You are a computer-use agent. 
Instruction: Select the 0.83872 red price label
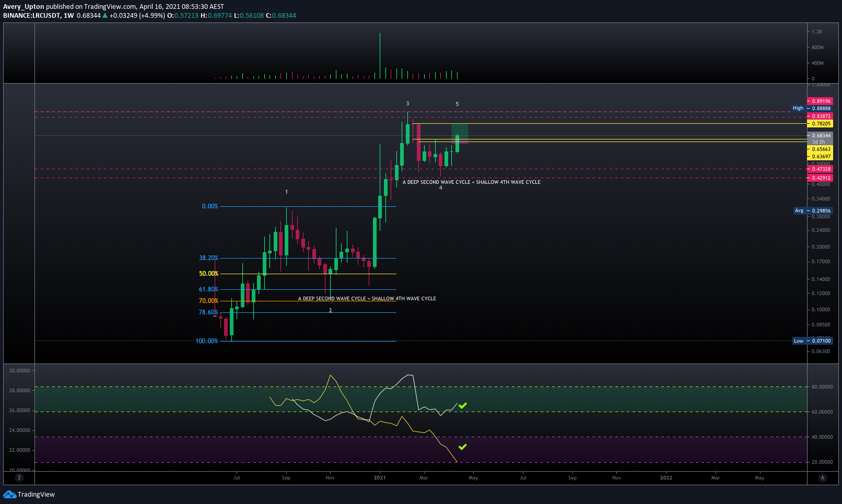click(821, 116)
